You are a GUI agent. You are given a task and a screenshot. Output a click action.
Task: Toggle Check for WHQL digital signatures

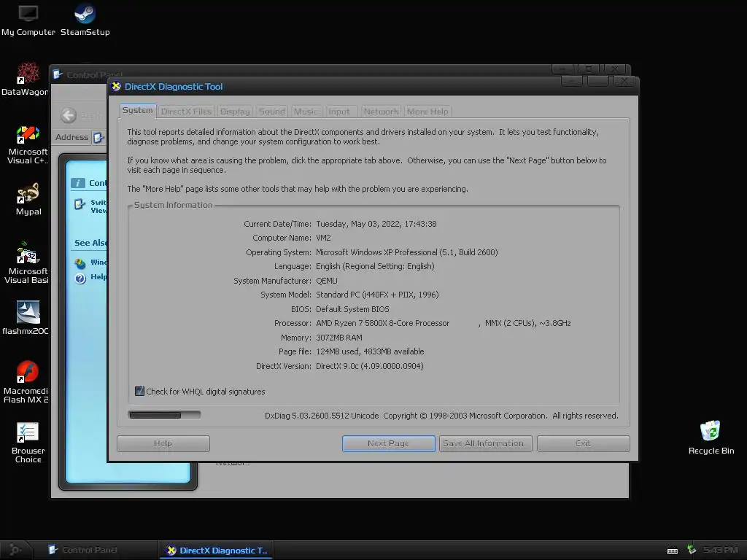pos(139,392)
